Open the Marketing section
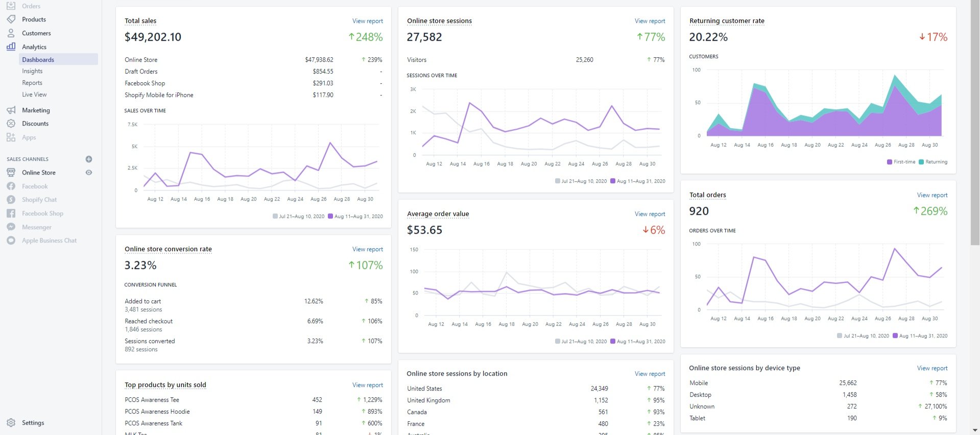Viewport: 980px width, 435px height. (x=36, y=110)
